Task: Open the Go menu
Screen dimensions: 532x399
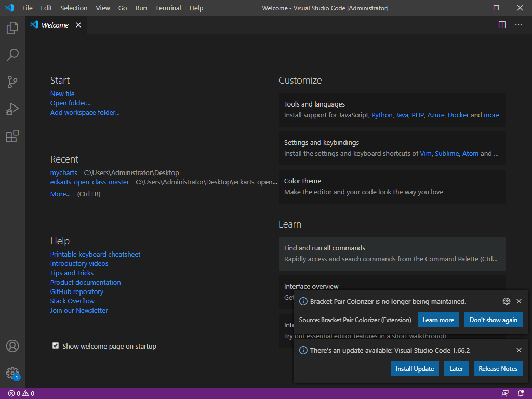Action: [x=123, y=8]
